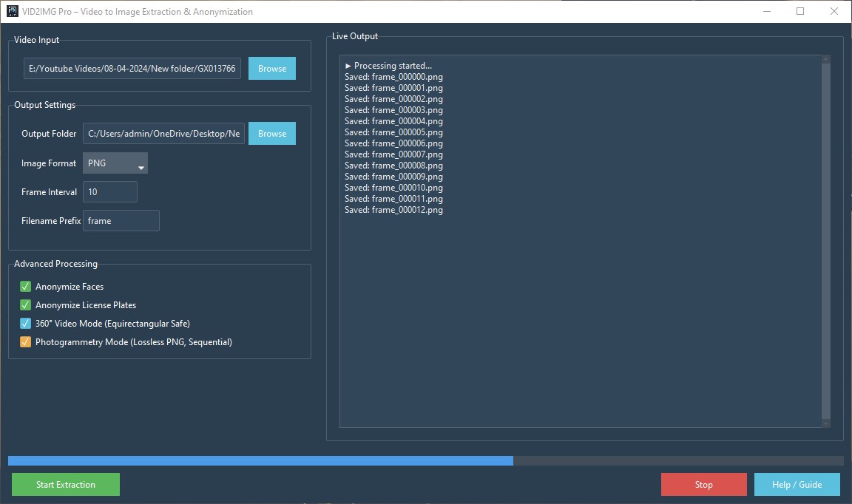Browse for the output folder

(271, 133)
